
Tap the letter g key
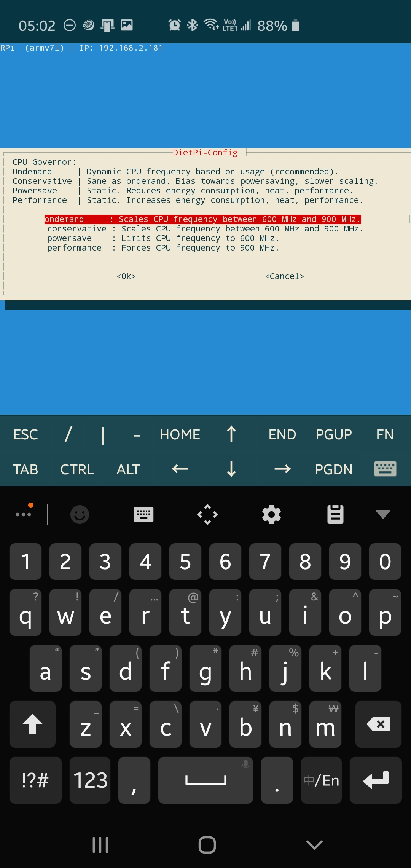tap(205, 669)
